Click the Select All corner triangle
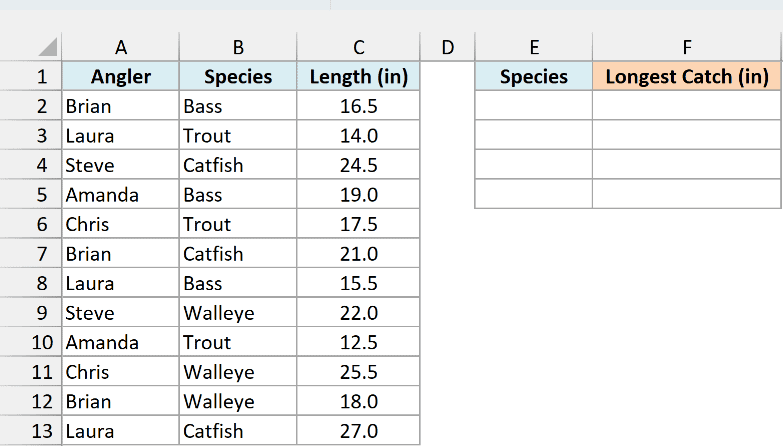The height and width of the screenshot is (446, 783). click(48, 47)
